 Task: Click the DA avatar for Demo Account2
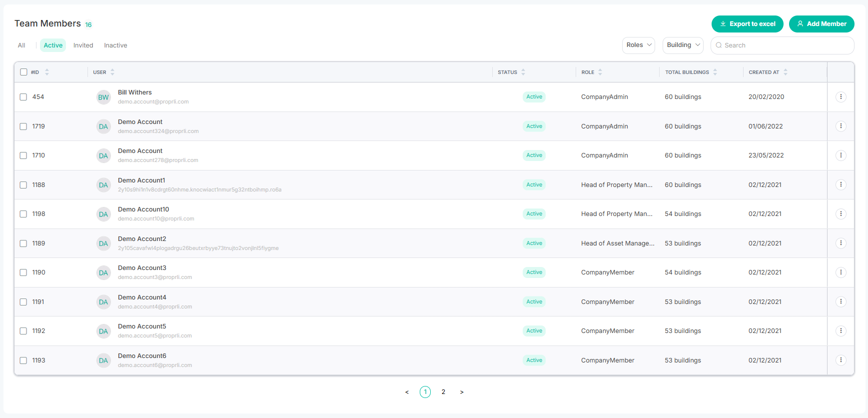pos(103,243)
